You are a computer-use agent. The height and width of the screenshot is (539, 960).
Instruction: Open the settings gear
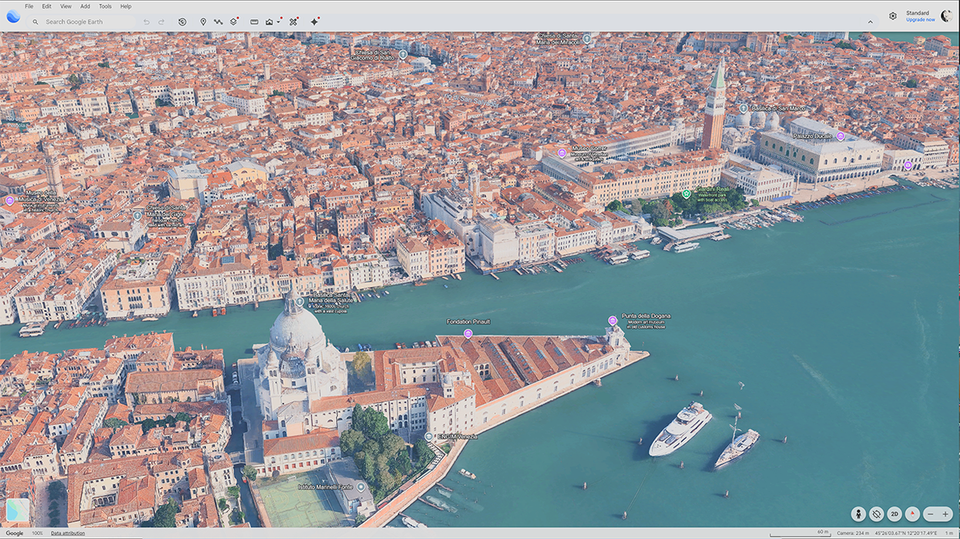pos(893,16)
